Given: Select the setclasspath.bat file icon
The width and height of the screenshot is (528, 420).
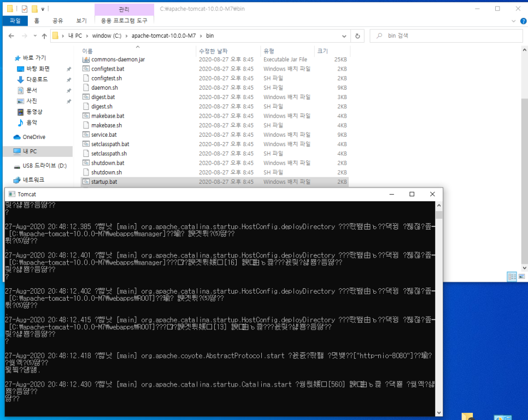Looking at the screenshot, I should click(86, 144).
